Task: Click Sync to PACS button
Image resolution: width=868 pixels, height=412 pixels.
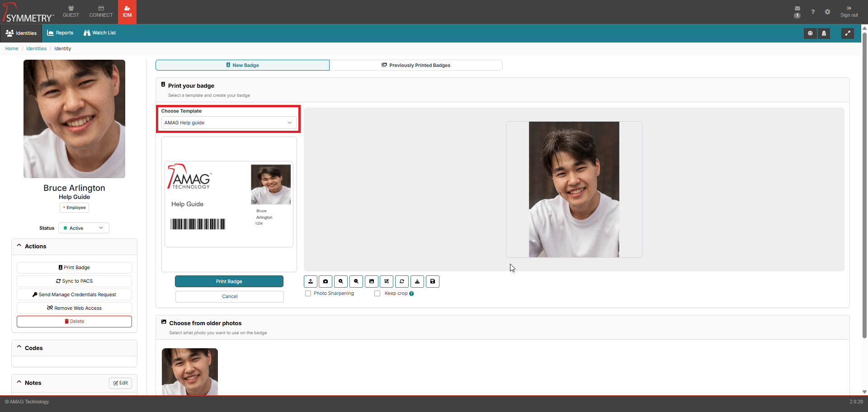Action: pyautogui.click(x=74, y=281)
